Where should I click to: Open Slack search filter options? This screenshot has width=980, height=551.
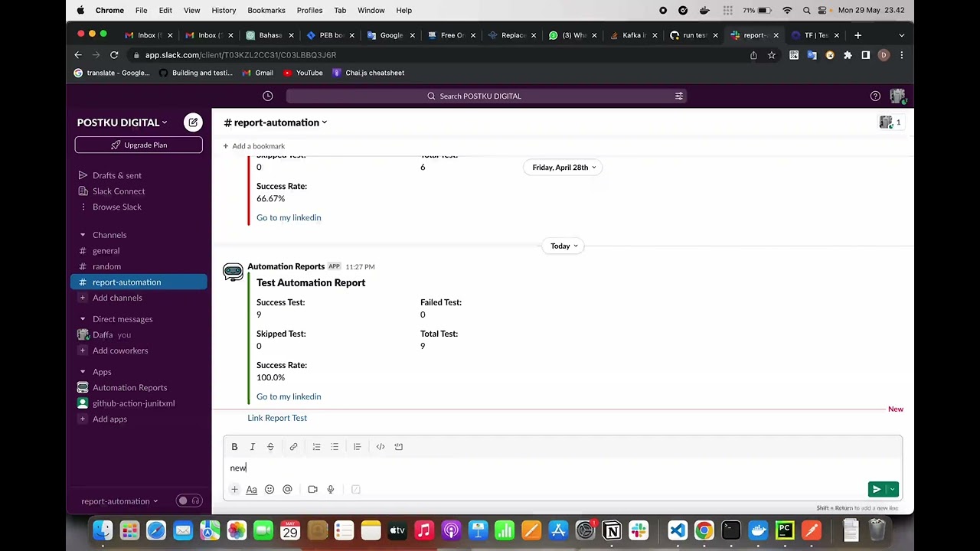pos(678,96)
